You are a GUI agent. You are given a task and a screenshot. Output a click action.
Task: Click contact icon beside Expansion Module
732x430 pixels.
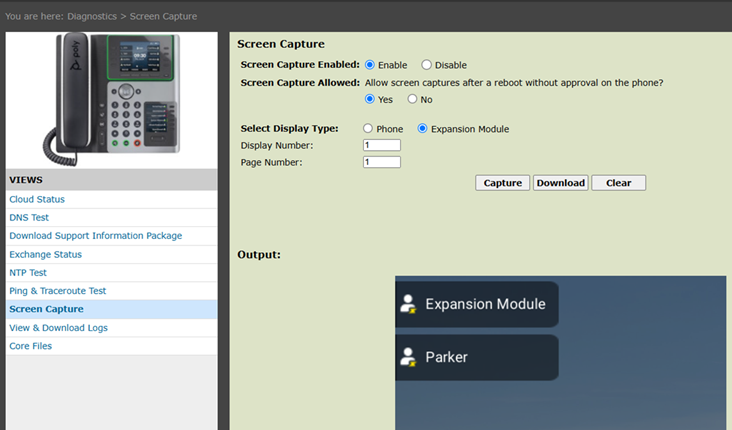[408, 304]
